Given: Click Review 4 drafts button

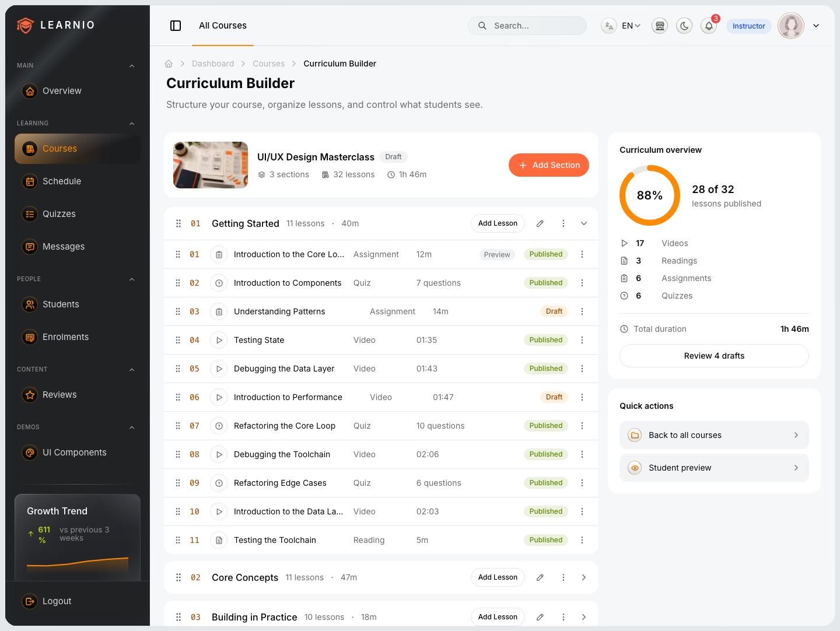Looking at the screenshot, I should pos(714,356).
